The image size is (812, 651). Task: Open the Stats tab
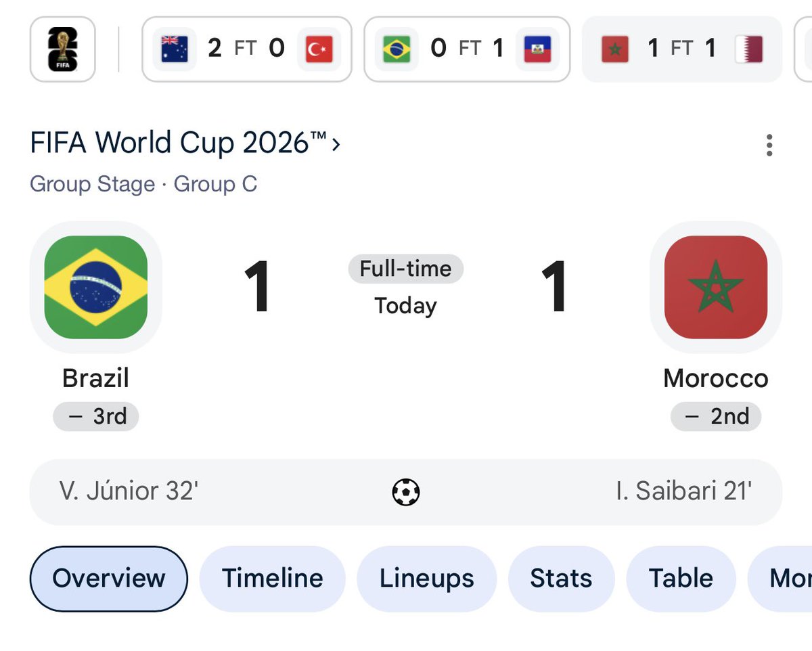(x=561, y=579)
